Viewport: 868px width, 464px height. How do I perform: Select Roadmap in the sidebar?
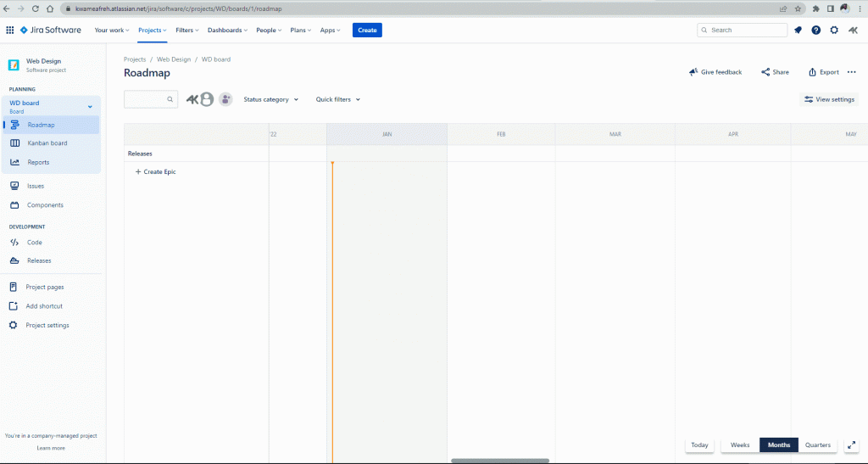point(51,126)
